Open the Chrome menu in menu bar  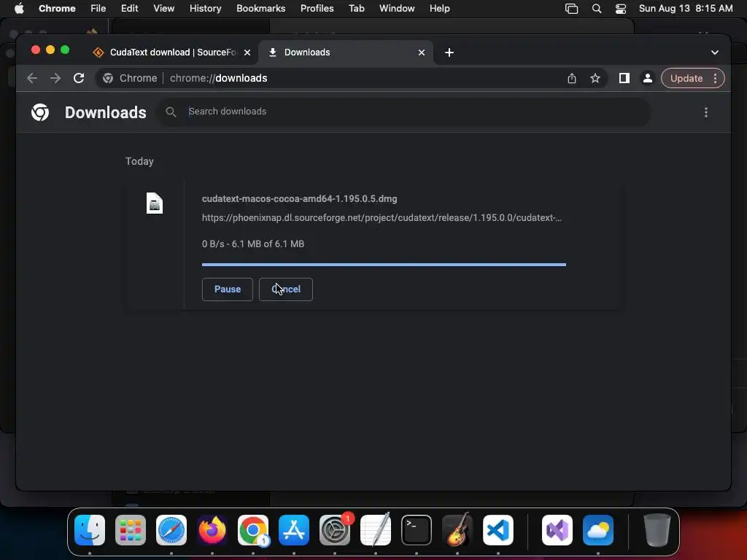pos(57,9)
